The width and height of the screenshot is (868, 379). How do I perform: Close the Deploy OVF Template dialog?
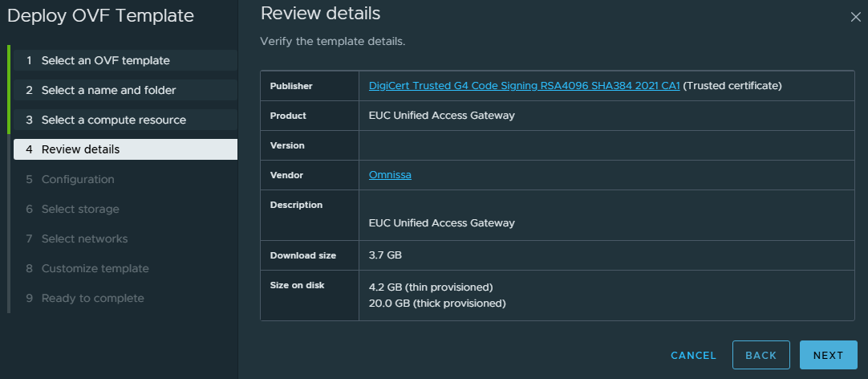point(855,17)
